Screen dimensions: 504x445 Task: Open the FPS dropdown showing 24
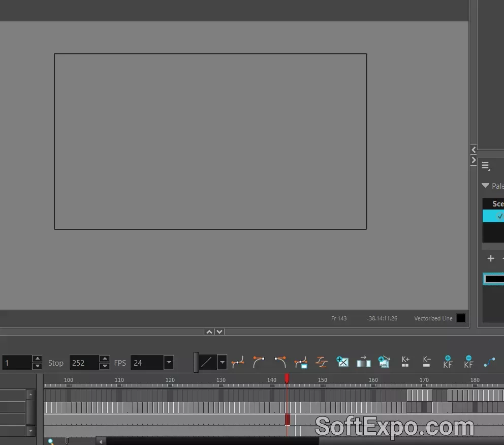[169, 363]
